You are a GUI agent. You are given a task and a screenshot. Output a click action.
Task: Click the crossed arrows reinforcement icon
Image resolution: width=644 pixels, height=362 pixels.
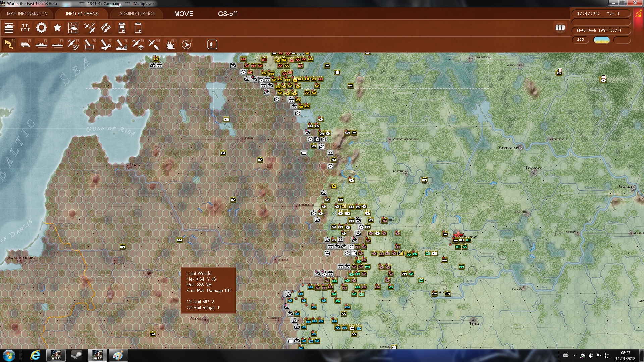(x=106, y=28)
